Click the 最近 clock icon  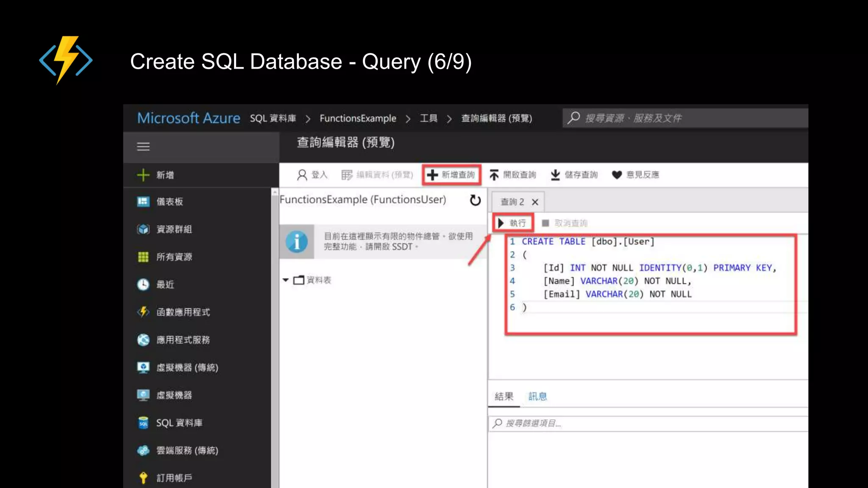(x=143, y=284)
